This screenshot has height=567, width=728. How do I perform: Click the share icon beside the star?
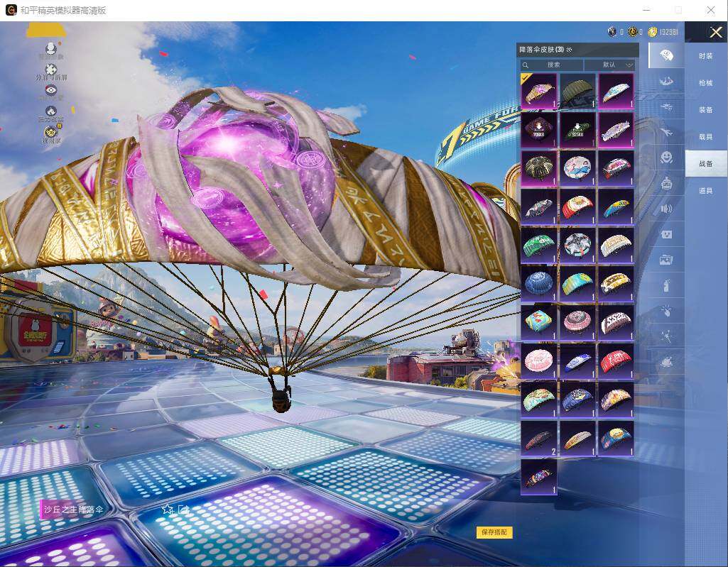pyautogui.click(x=184, y=509)
